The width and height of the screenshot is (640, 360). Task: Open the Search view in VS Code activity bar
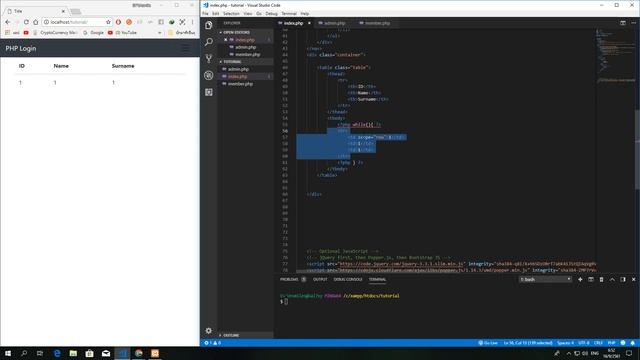(209, 42)
